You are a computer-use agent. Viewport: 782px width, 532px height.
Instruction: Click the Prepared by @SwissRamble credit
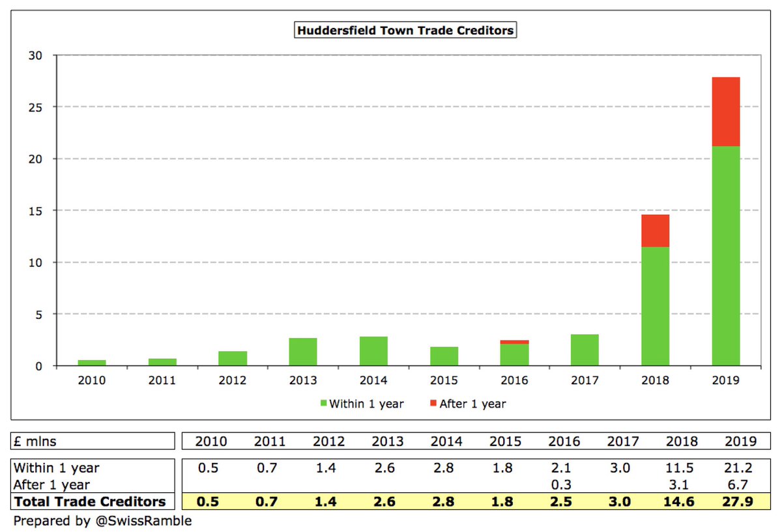[103, 522]
